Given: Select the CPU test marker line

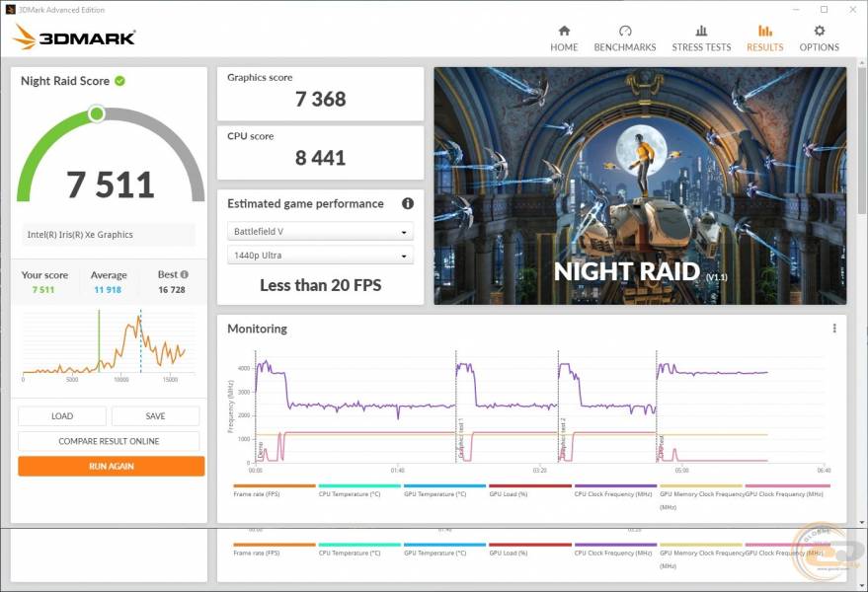Looking at the screenshot, I should (x=657, y=407).
